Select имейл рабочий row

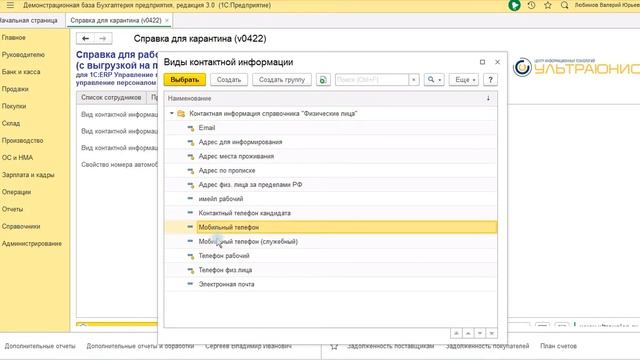(x=331, y=199)
